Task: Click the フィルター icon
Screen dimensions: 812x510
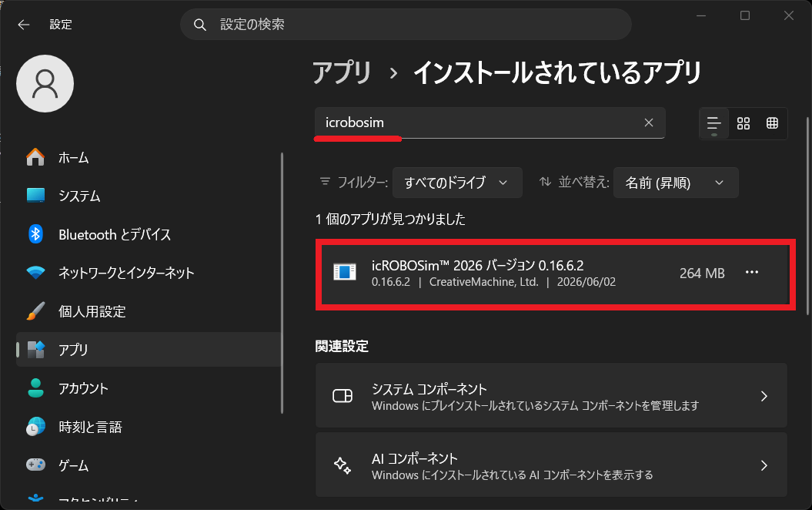Action: point(326,181)
